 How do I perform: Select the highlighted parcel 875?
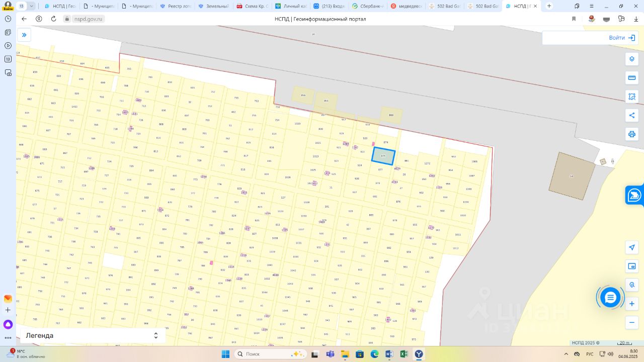coord(383,156)
